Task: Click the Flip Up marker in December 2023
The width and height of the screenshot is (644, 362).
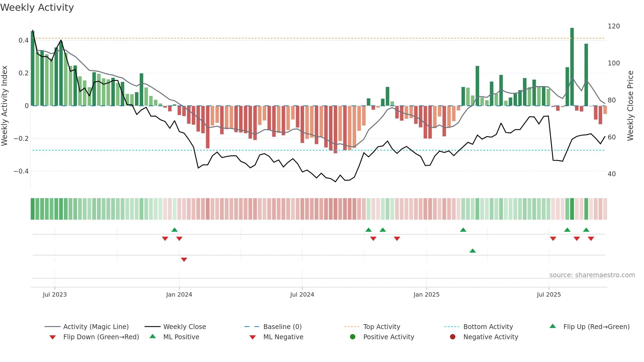Action: tap(174, 230)
